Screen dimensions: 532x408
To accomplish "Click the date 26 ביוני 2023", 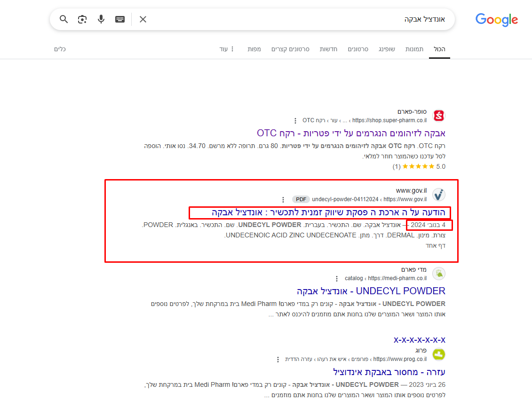I will [x=427, y=384].
